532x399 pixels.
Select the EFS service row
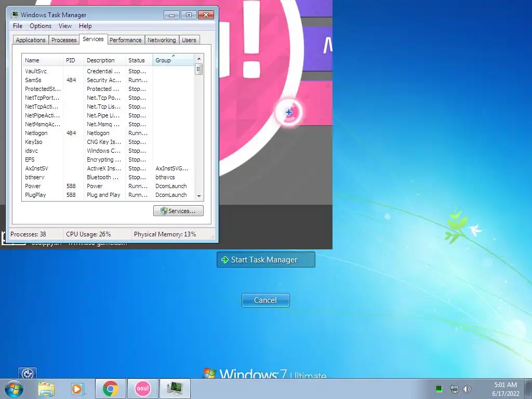pyautogui.click(x=108, y=159)
